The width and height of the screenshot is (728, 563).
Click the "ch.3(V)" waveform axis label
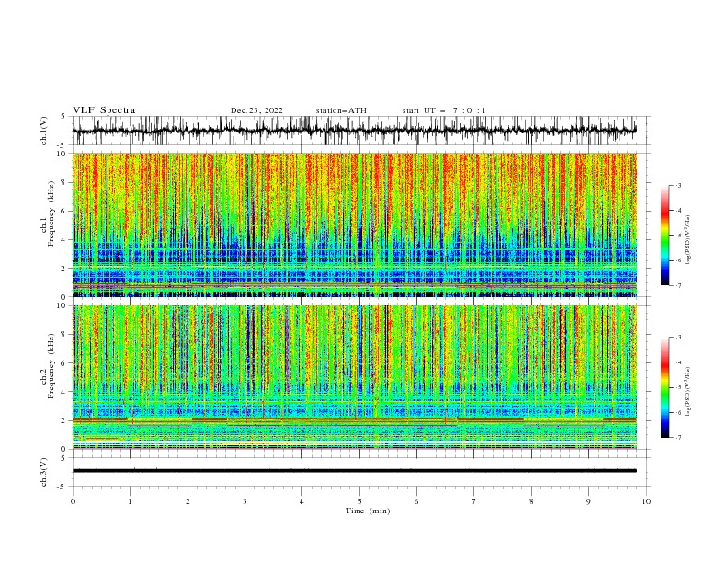pyautogui.click(x=44, y=472)
